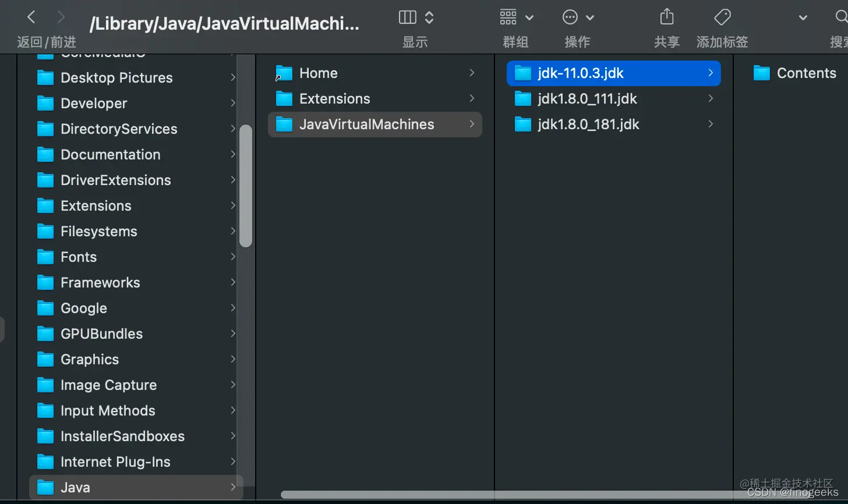Select the Internet Plug-Ins folder

(136, 462)
